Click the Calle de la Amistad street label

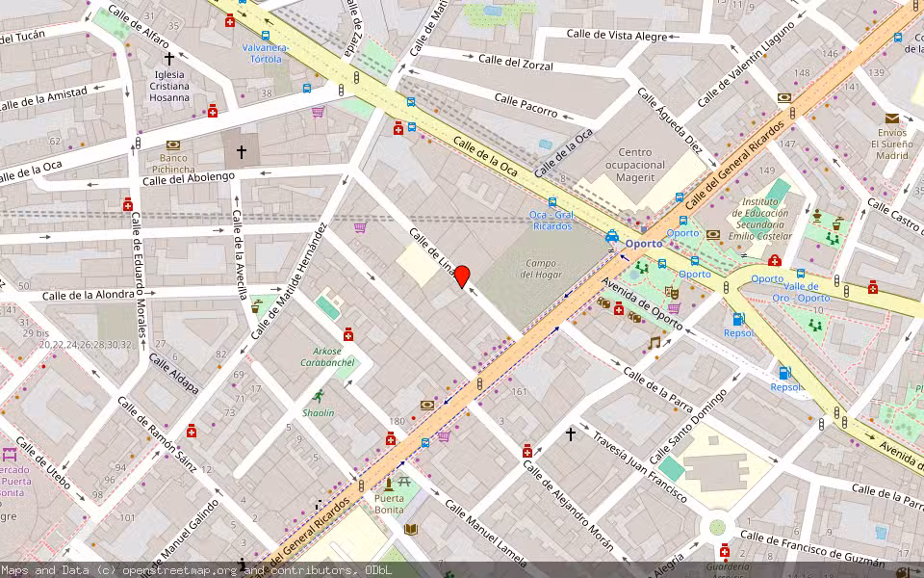tap(43, 99)
